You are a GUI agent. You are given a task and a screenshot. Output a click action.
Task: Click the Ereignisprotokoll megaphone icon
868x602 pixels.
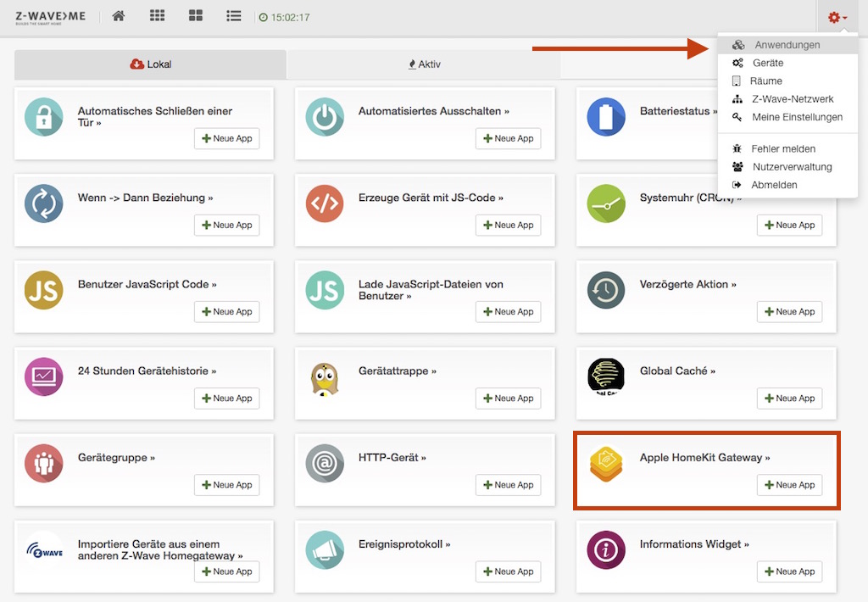(325, 550)
